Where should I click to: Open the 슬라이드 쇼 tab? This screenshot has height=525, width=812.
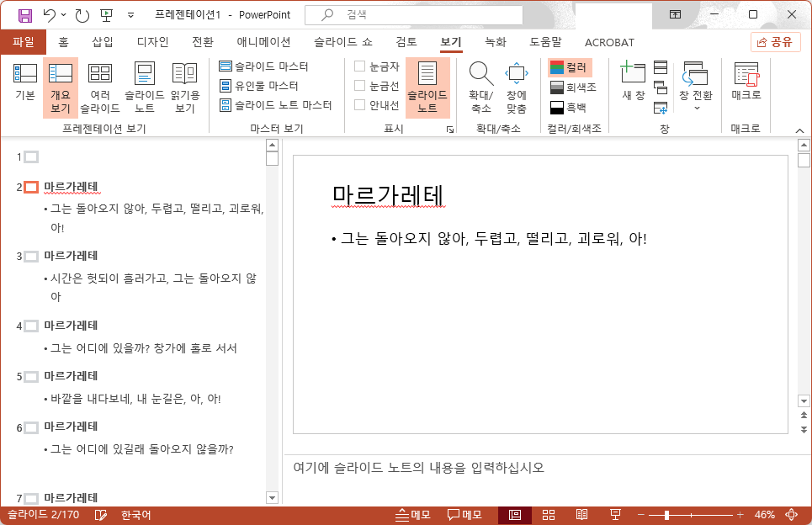(x=342, y=42)
